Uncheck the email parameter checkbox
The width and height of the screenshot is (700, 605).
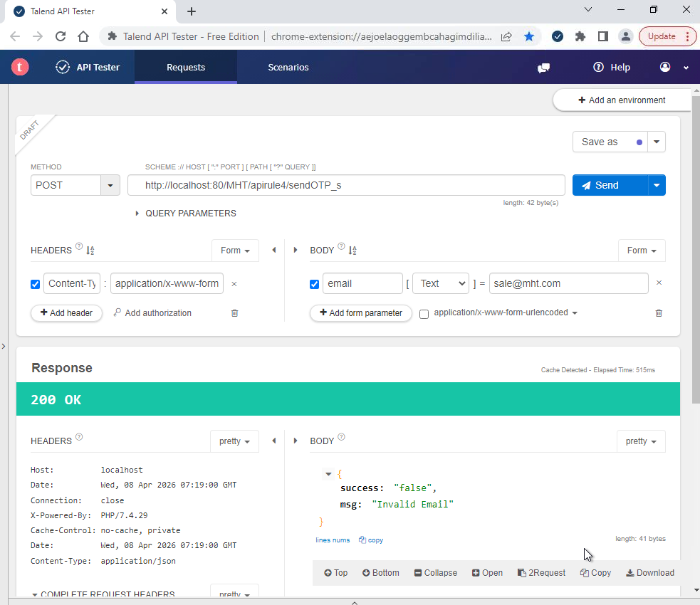(314, 284)
